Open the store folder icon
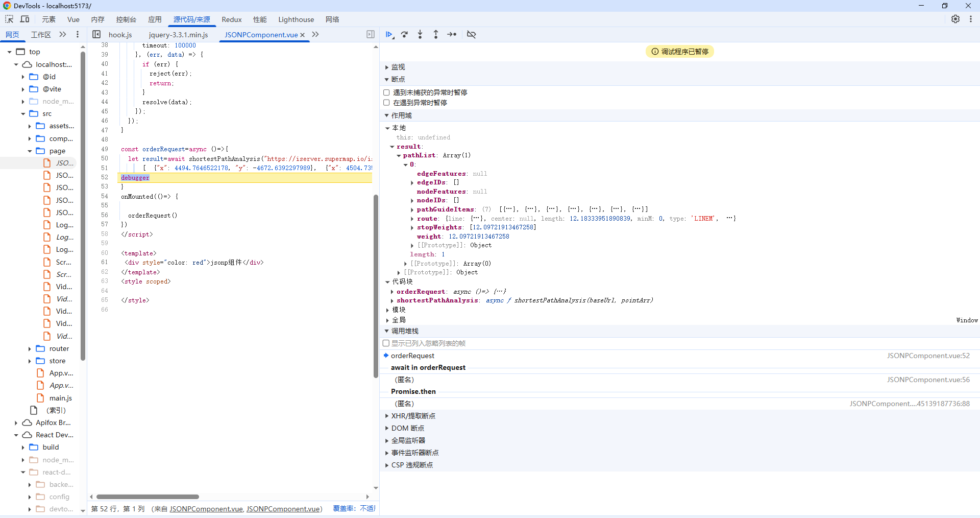 (40, 361)
